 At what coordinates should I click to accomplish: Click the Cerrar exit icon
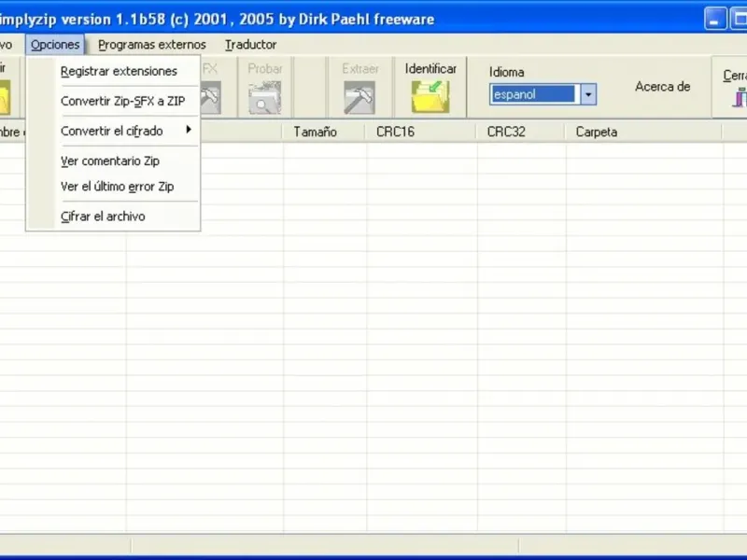pyautogui.click(x=739, y=99)
